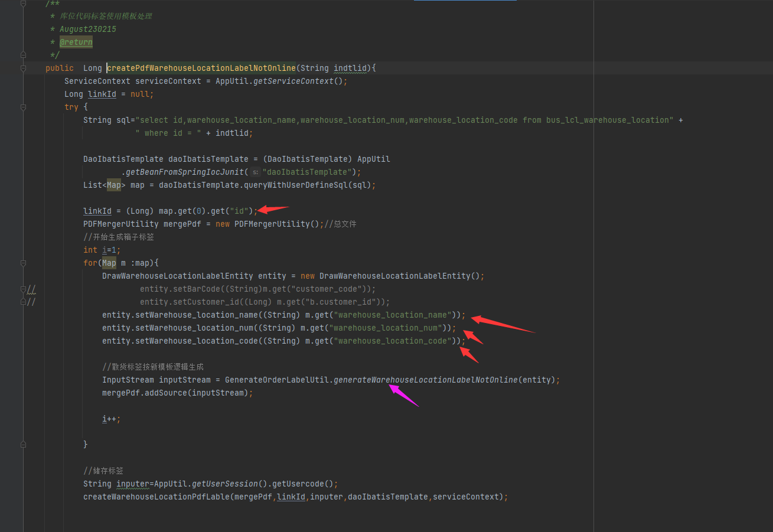Click the "s:" parameter hint before "daoIbatisTemplate"
The height and width of the screenshot is (532, 773).
256,172
